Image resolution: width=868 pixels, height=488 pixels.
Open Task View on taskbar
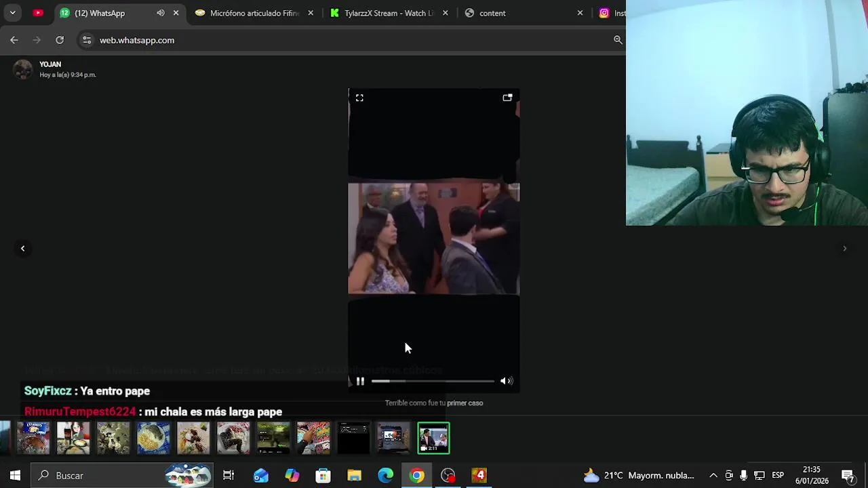[x=229, y=475]
